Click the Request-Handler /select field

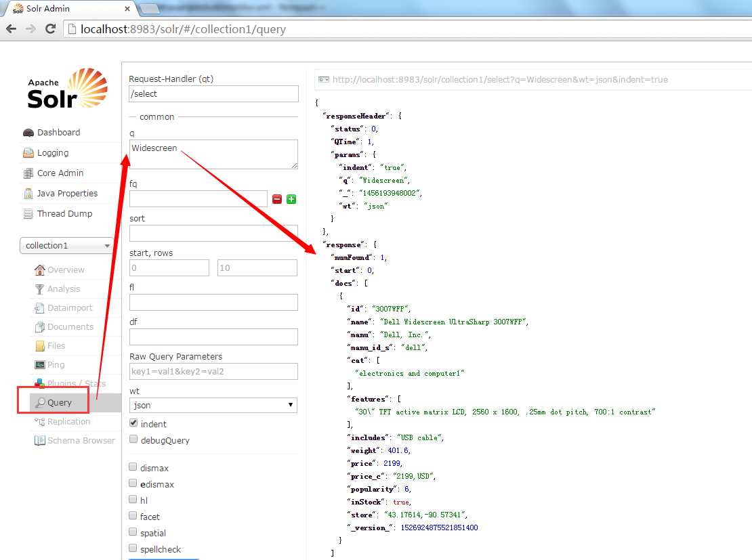214,94
